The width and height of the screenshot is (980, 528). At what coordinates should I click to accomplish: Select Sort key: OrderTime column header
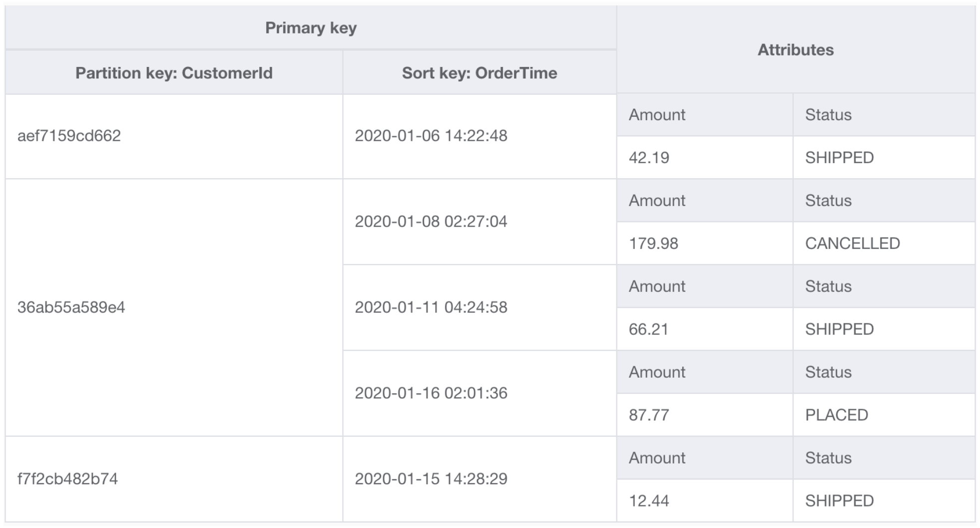tap(479, 73)
